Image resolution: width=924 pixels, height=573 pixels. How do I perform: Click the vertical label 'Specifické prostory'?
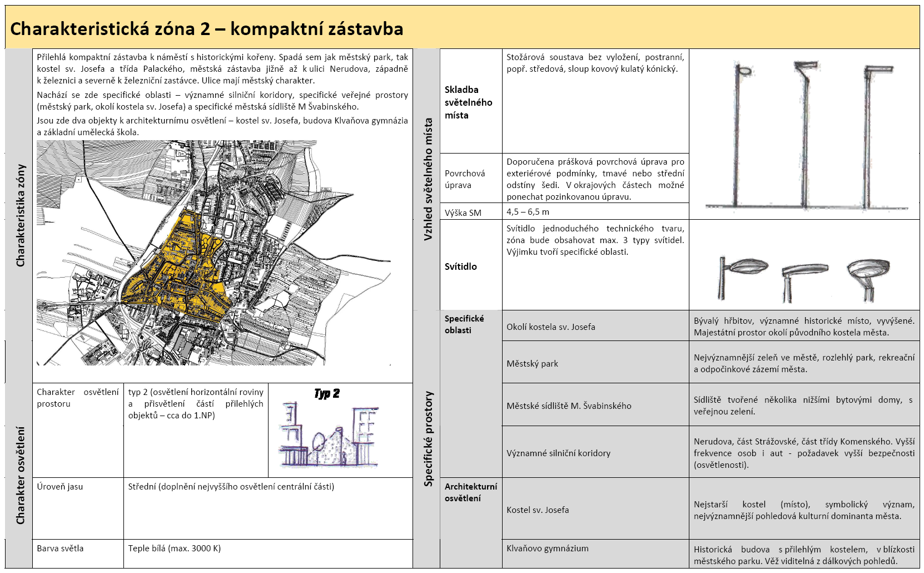tap(428, 439)
